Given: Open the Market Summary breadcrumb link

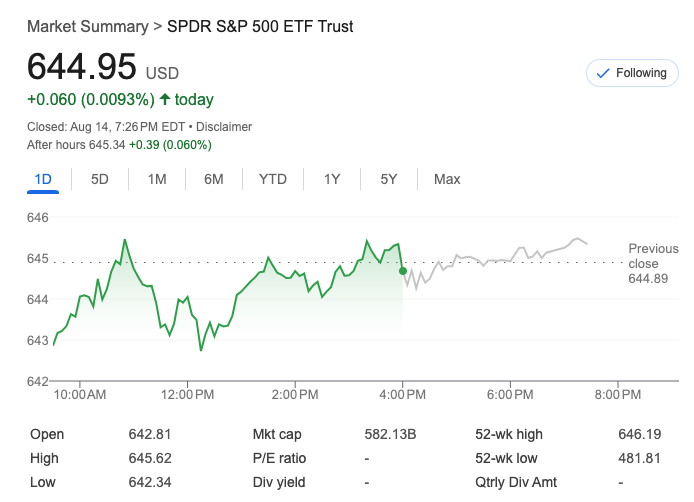Looking at the screenshot, I should coord(87,26).
